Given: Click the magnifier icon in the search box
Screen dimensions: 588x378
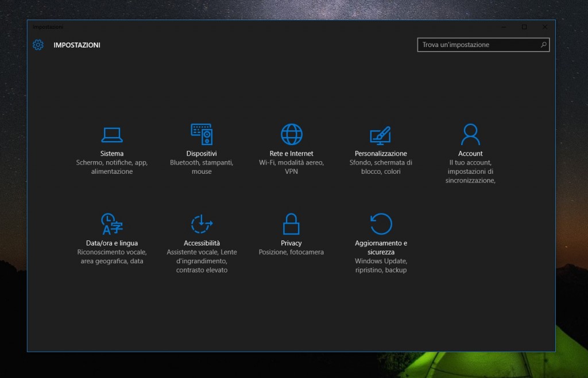Looking at the screenshot, I should coord(543,45).
